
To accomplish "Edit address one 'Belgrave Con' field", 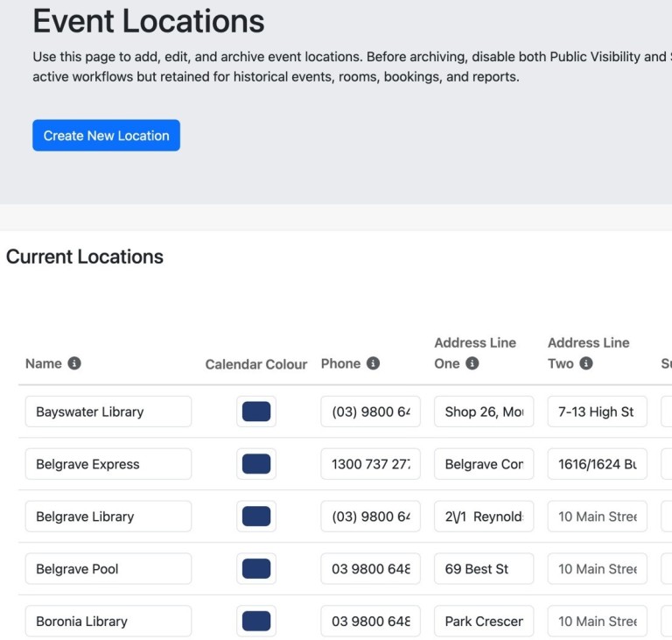I will [484, 464].
